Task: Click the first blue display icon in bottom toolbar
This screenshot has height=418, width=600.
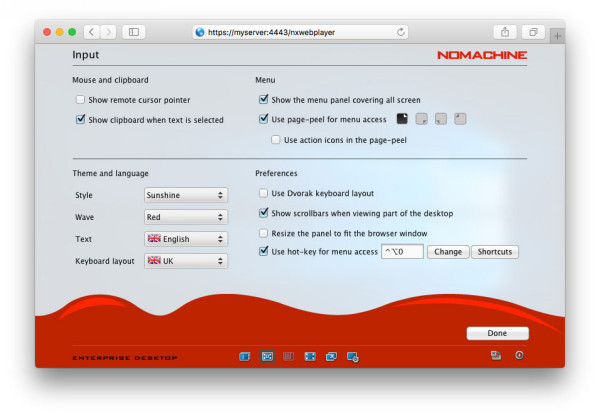Action: coord(245,357)
